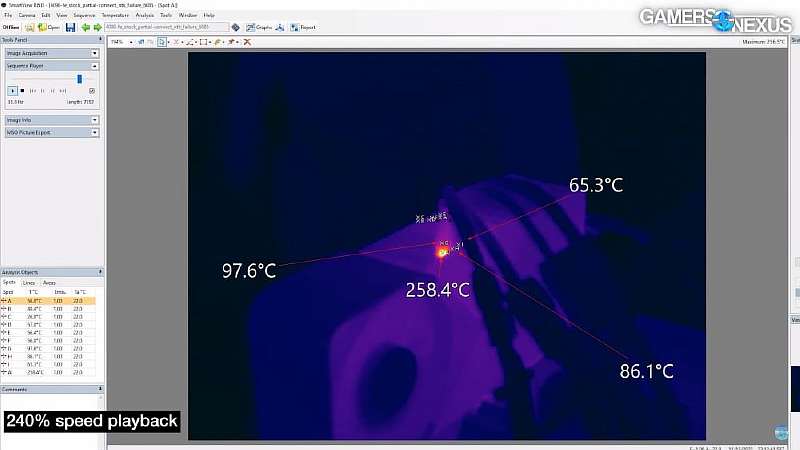Open the Temperature menu
Image resolution: width=800 pixels, height=450 pixels.
[x=115, y=16]
